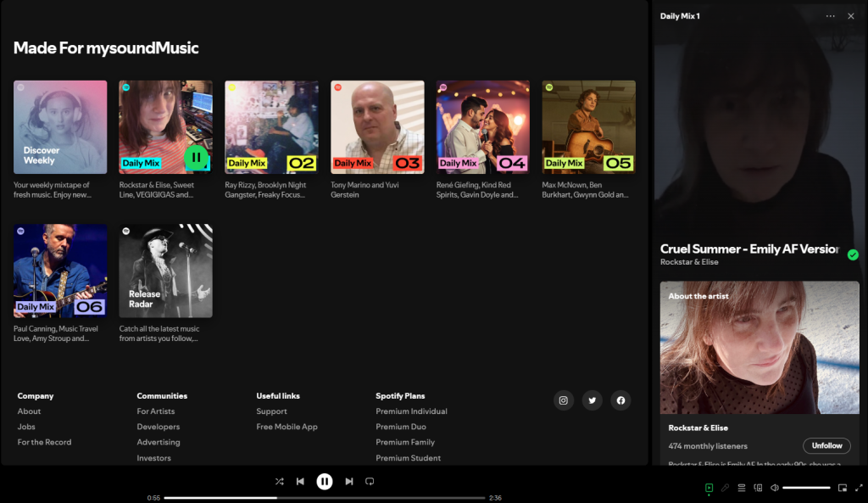Open the Instagram social icon

pyautogui.click(x=564, y=400)
